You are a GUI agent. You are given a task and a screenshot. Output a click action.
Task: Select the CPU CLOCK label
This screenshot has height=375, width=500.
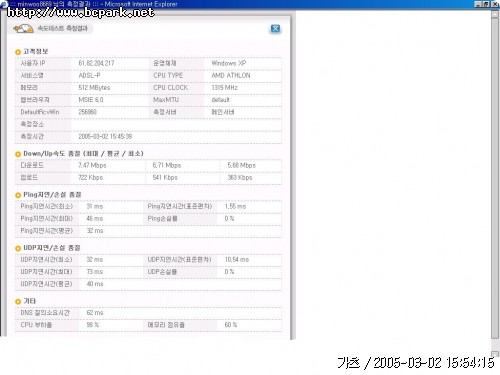coord(170,88)
